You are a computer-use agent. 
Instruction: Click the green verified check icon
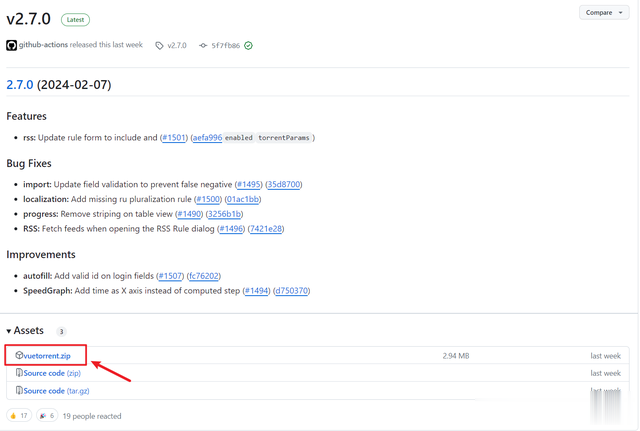point(248,46)
